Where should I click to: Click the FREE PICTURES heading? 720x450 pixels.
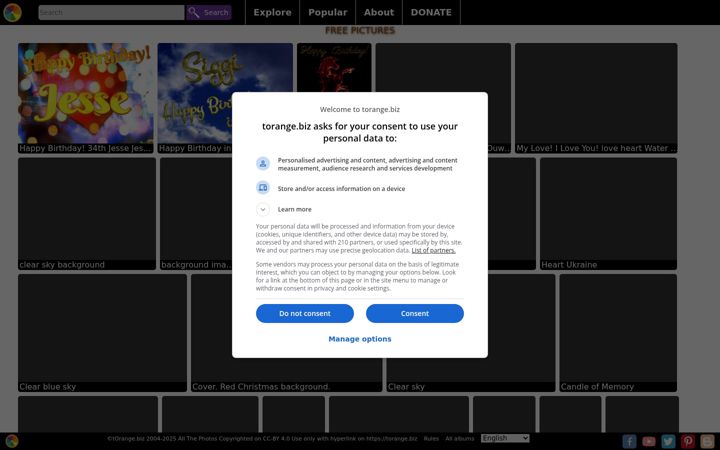tap(360, 30)
